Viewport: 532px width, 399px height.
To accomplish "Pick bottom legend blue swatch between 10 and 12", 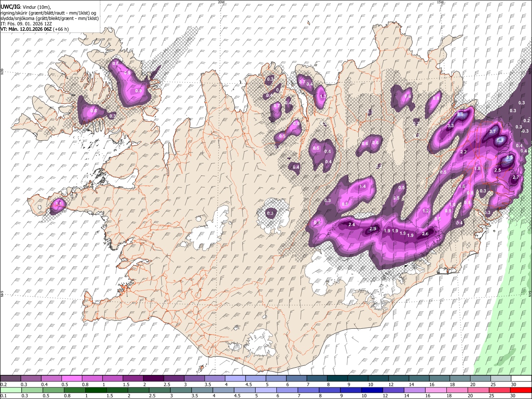I will [x=372, y=390].
